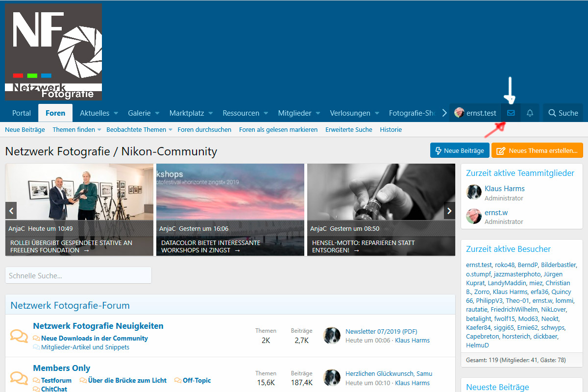Expand the Mitglieder menu arrow
Image resolution: width=588 pixels, height=392 pixels.
(x=318, y=113)
